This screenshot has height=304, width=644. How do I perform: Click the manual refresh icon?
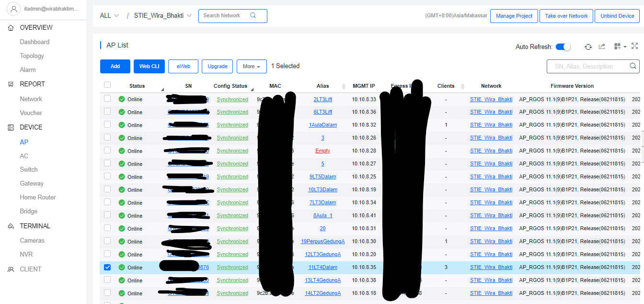click(588, 47)
